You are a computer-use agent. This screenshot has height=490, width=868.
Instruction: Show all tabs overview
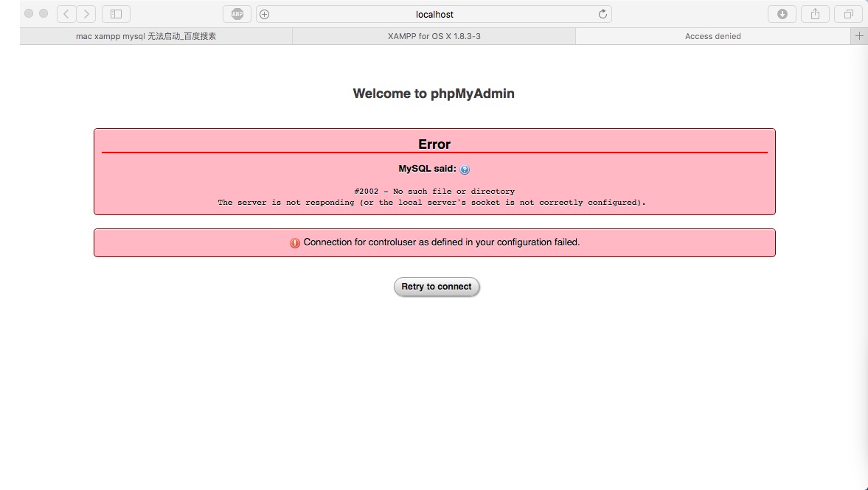[x=848, y=15]
